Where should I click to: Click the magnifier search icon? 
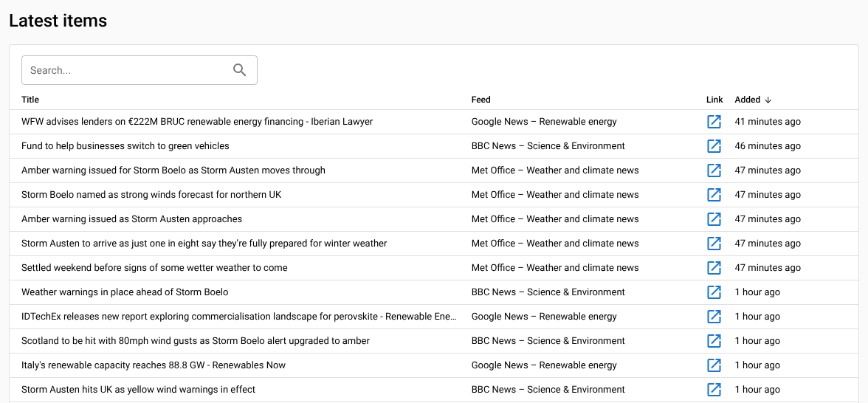pos(240,70)
